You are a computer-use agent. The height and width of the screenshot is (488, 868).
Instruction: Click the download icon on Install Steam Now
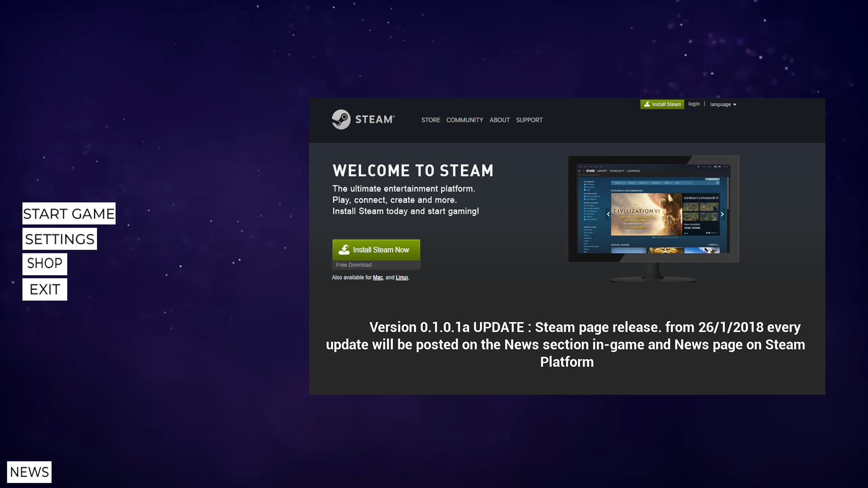click(344, 250)
